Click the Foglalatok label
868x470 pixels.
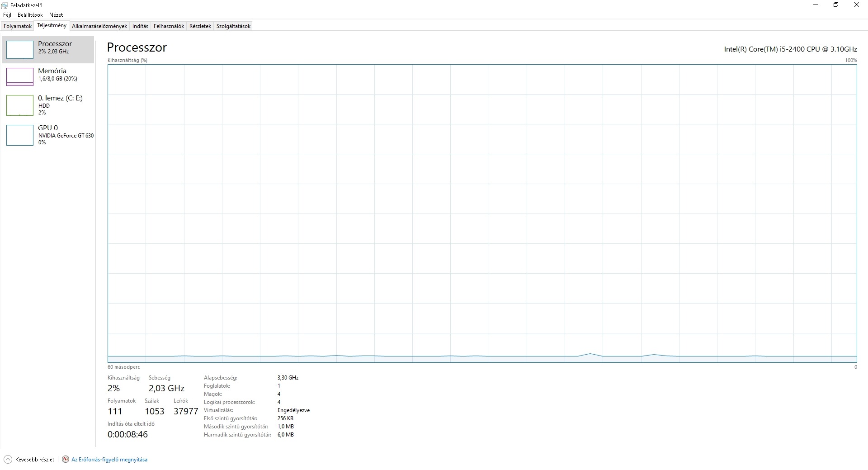click(217, 386)
